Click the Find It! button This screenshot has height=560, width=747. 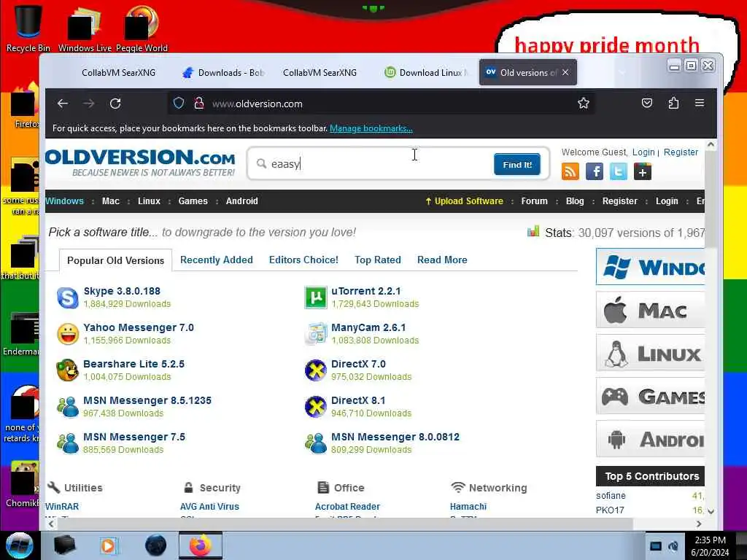point(517,164)
